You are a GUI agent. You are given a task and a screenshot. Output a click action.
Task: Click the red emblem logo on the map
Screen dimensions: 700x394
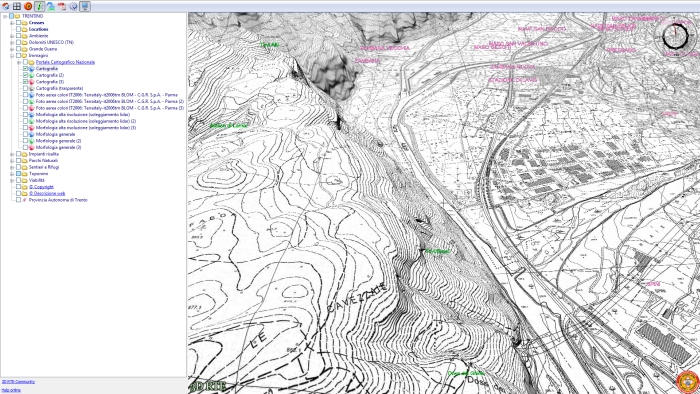[x=687, y=382]
